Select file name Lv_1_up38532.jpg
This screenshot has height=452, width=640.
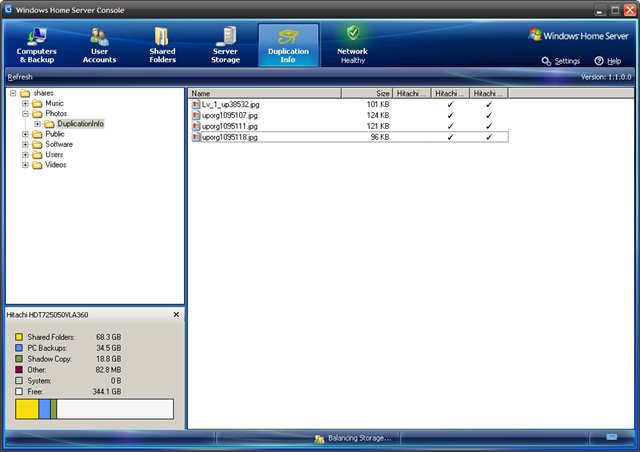(231, 105)
